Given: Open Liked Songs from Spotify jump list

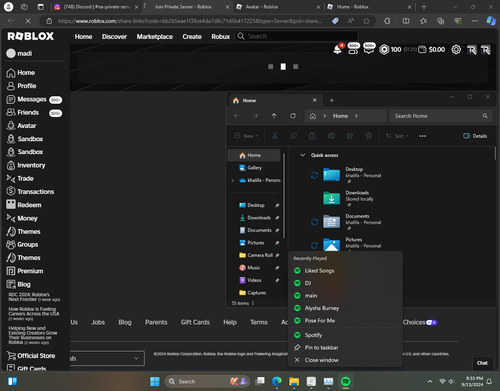Looking at the screenshot, I should [x=345, y=271].
